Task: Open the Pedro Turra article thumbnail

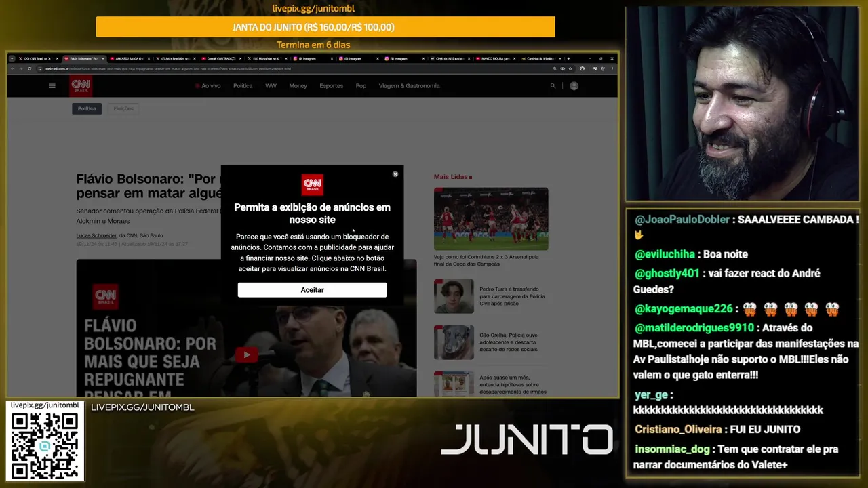Action: click(x=454, y=296)
